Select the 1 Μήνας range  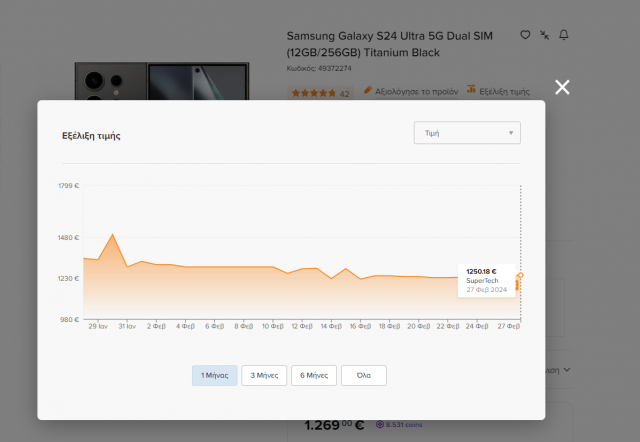click(x=215, y=375)
